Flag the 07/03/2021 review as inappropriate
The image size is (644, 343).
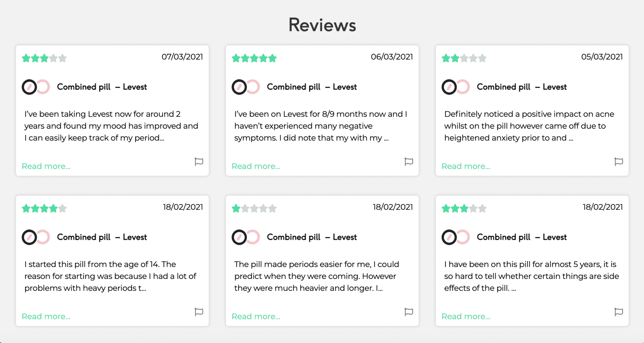[199, 162]
